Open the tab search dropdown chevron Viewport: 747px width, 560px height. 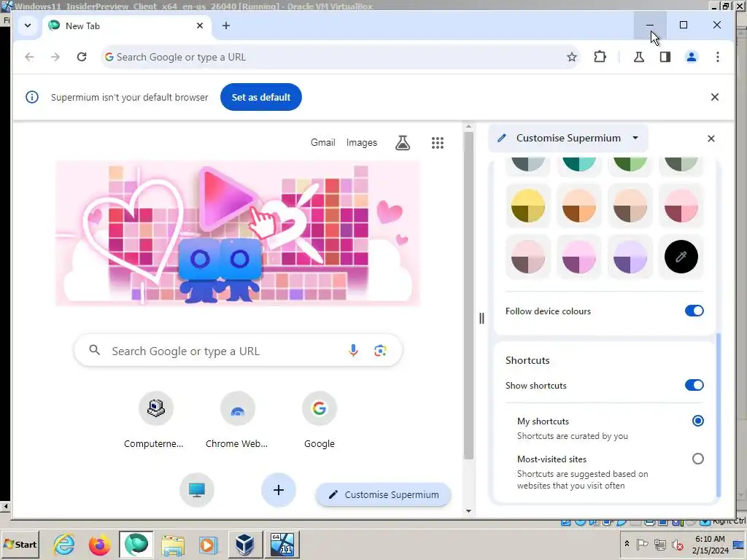[x=28, y=26]
